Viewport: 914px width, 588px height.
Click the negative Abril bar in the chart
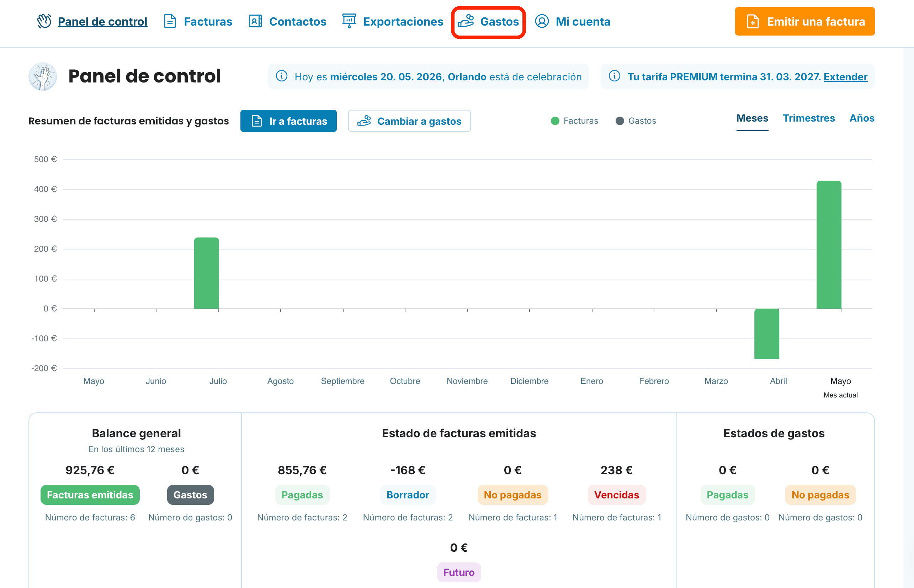[x=766, y=333]
